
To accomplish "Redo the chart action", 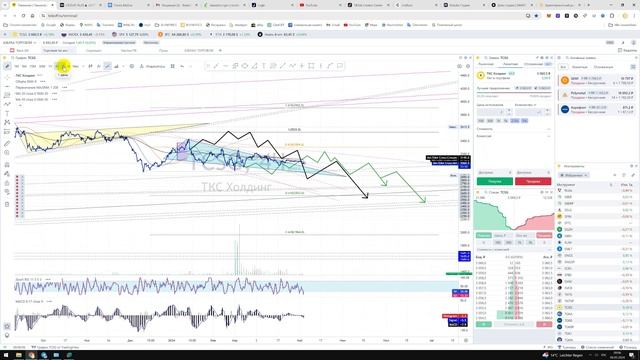I will pyautogui.click(x=191, y=66).
